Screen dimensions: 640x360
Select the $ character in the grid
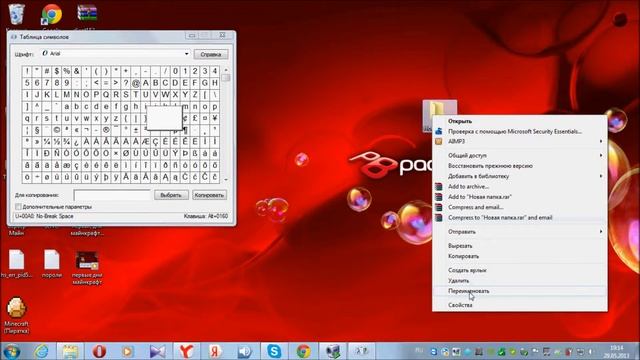tap(57, 71)
